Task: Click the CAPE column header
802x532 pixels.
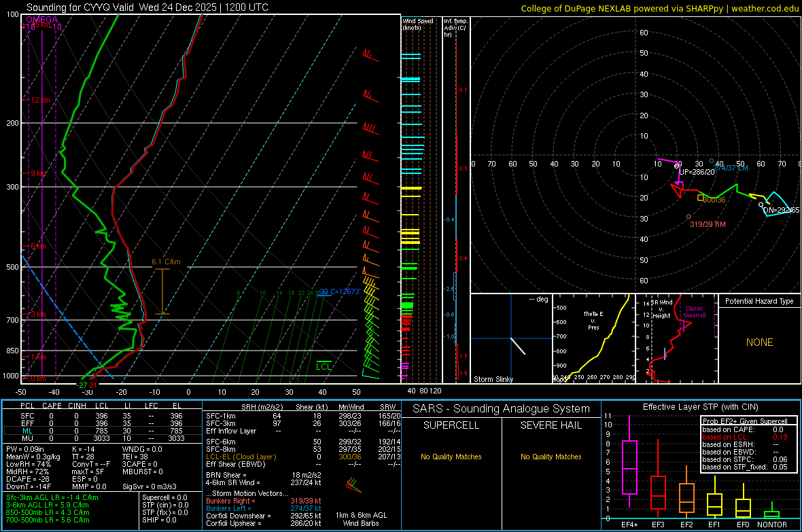Action: pyautogui.click(x=52, y=406)
